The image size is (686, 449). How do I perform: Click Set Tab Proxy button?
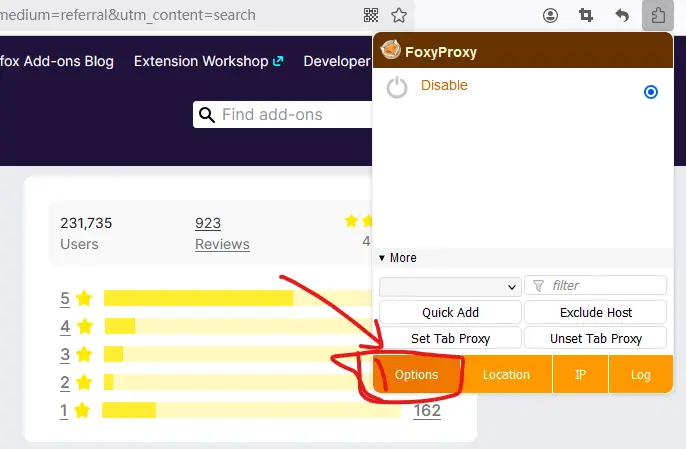450,338
